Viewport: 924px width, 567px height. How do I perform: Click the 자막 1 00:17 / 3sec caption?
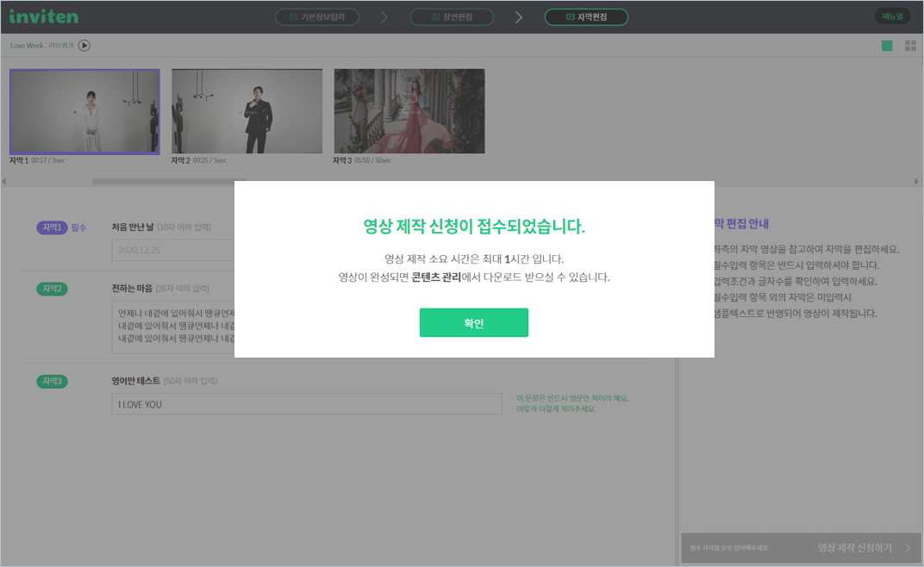(x=37, y=160)
